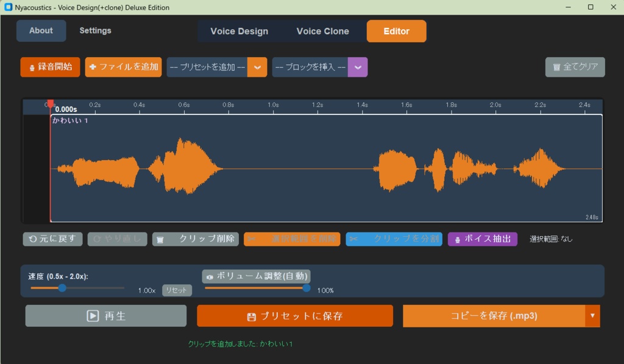Click the 2.0s mark on time ruler

495,105
